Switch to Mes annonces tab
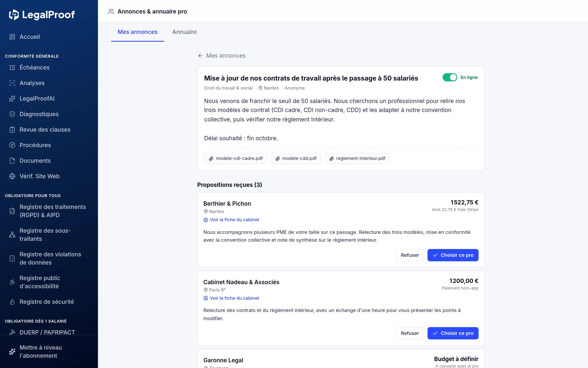Image resolution: width=588 pixels, height=368 pixels. click(138, 32)
